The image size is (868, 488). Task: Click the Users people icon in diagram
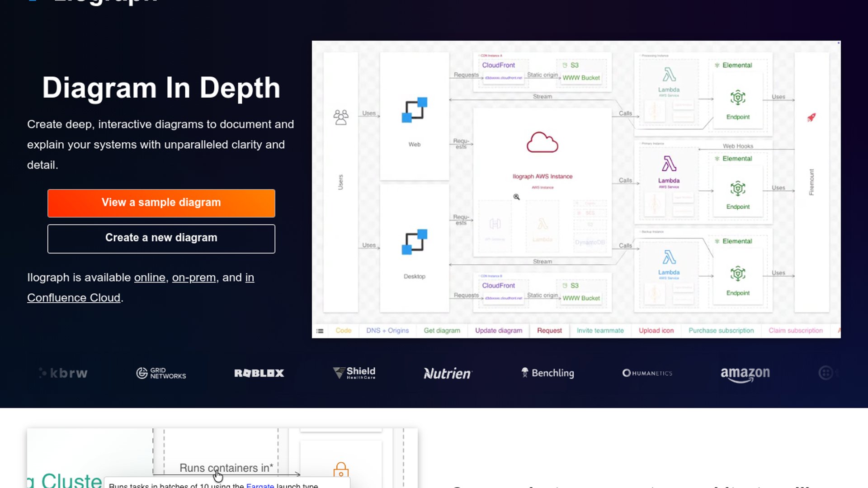pos(341,117)
